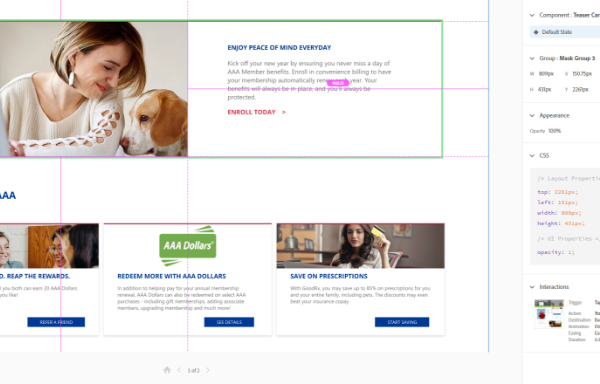Image resolution: width=600 pixels, height=384 pixels.
Task: Click the REFER A FRIEND button
Action: pyautogui.click(x=56, y=322)
